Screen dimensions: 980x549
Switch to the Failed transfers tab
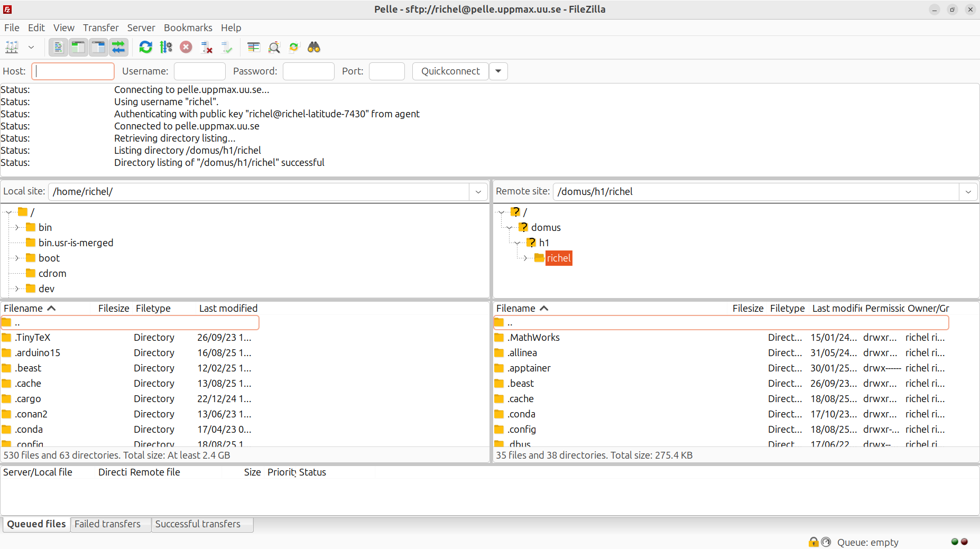107,524
